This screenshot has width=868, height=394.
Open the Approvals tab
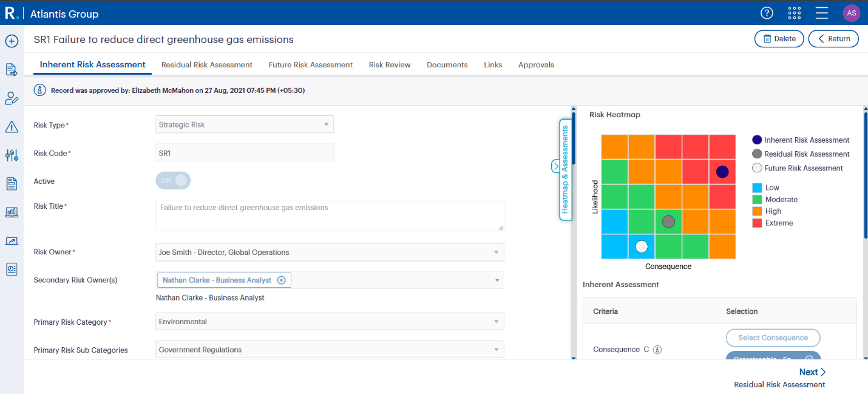(536, 65)
